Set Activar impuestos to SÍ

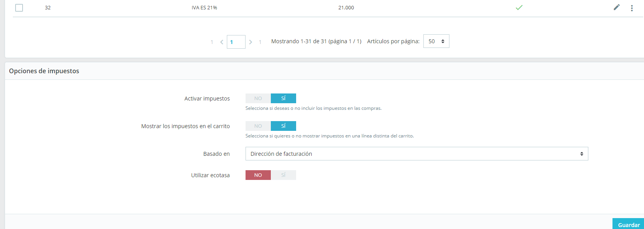click(283, 99)
